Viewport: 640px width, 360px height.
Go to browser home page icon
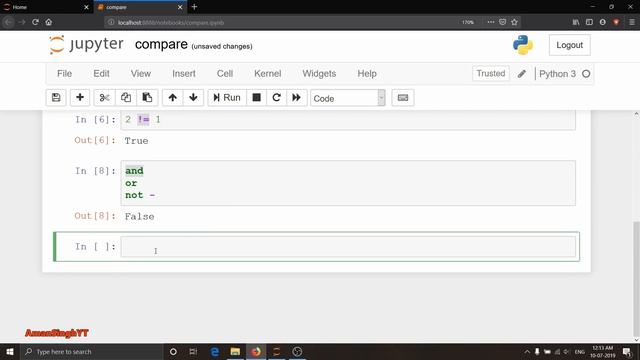coord(49,22)
